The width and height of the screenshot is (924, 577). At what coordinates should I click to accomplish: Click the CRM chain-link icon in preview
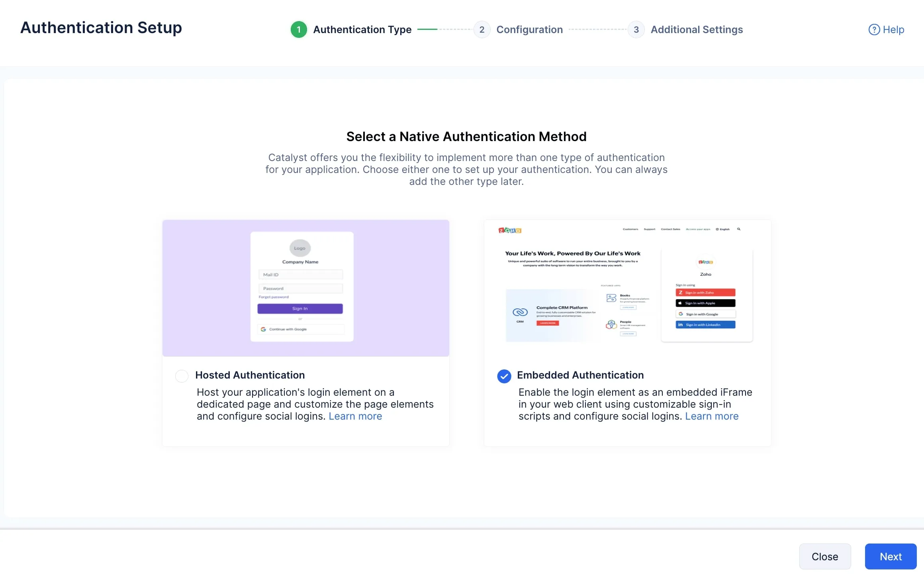[x=520, y=312]
